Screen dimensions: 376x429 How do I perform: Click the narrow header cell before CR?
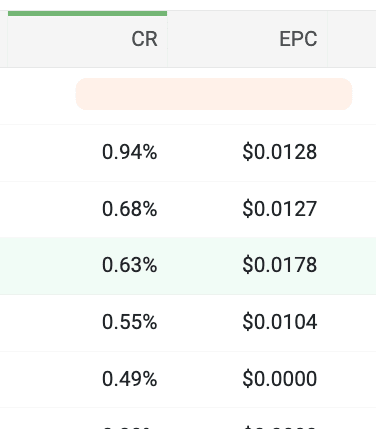click(x=4, y=39)
